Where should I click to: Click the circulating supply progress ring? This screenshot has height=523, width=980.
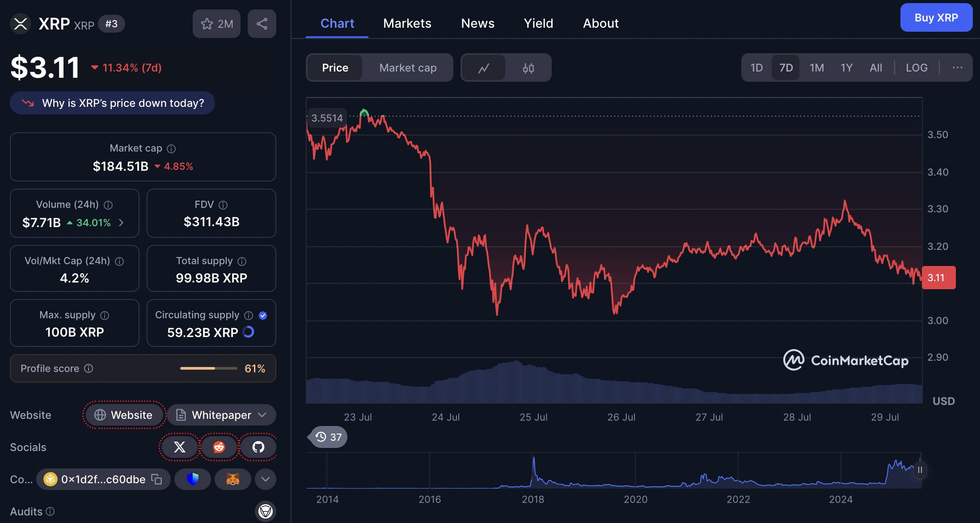(249, 332)
